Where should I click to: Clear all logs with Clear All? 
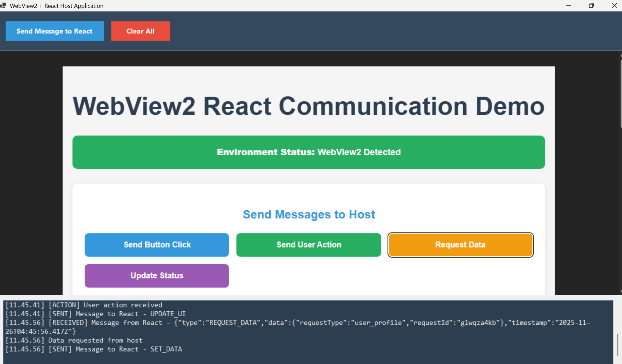click(140, 31)
